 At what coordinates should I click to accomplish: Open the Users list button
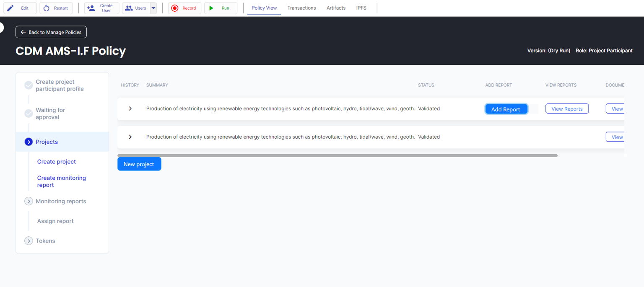136,8
